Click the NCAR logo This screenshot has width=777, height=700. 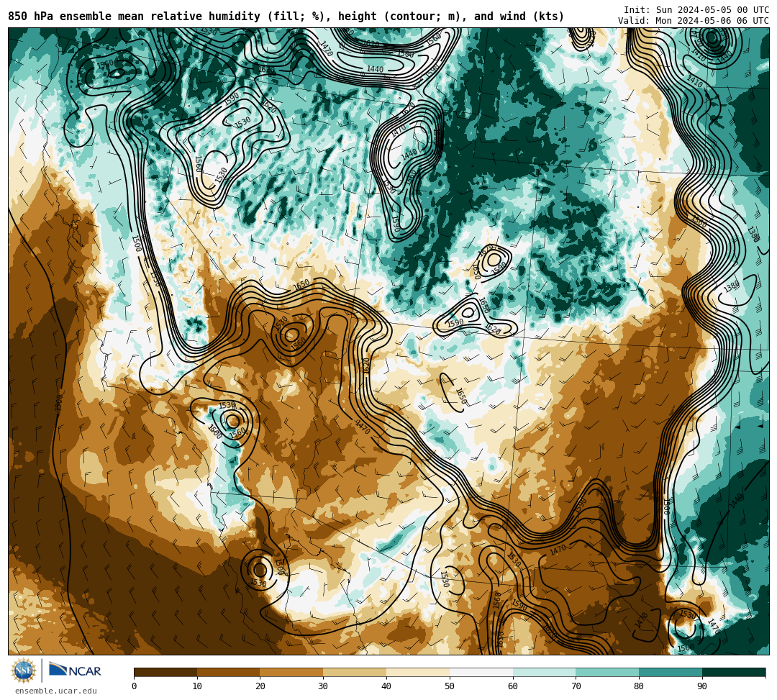pos(75,671)
